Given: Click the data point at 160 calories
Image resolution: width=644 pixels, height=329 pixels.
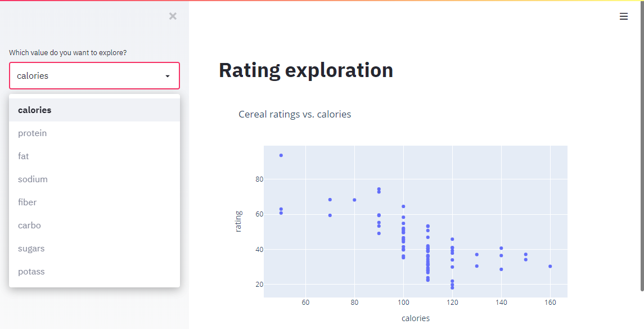Looking at the screenshot, I should tap(550, 266).
